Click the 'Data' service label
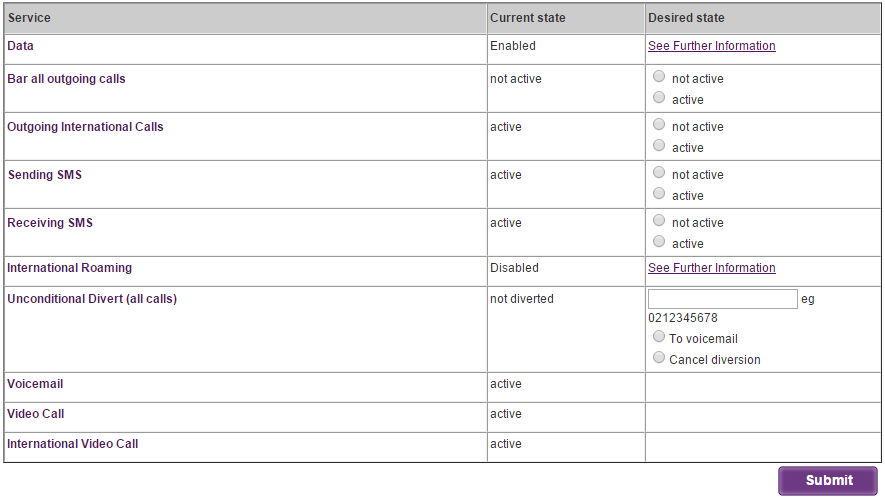This screenshot has width=885, height=501. click(20, 46)
